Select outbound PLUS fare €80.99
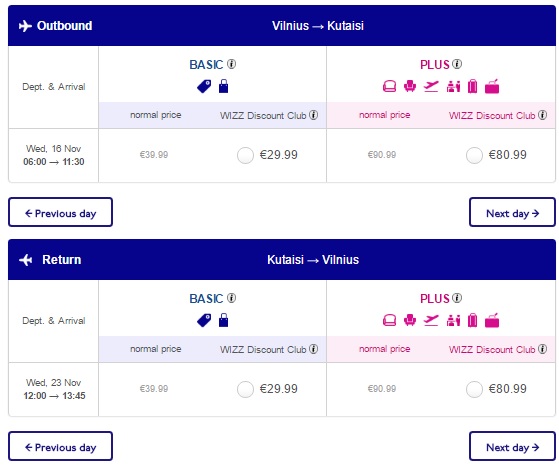This screenshot has height=467, width=559. click(x=474, y=155)
